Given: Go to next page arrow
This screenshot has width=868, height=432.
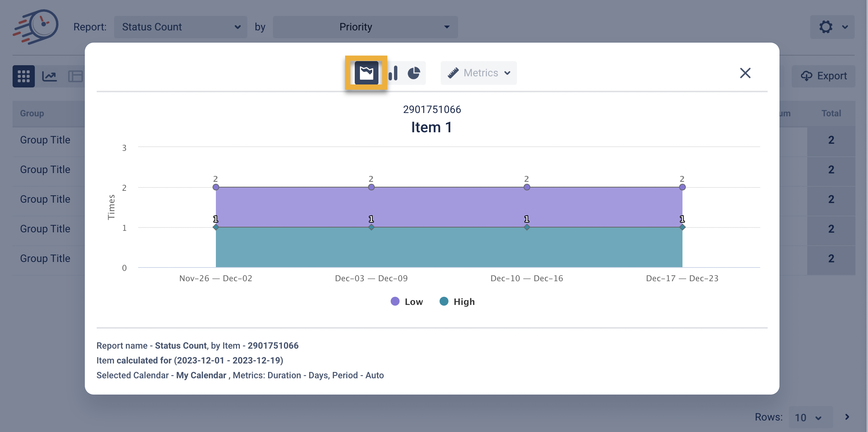Looking at the screenshot, I should click(x=847, y=417).
